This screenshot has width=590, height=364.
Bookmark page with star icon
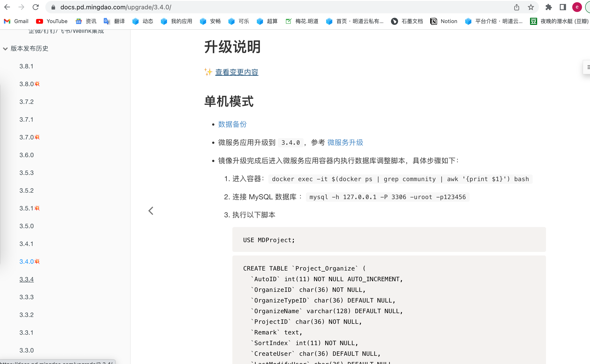[x=531, y=7]
